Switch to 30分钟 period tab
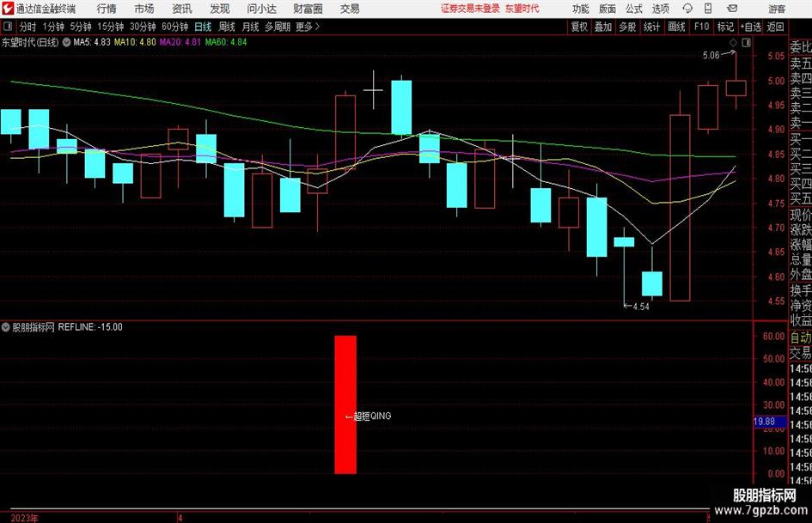Image resolution: width=812 pixels, height=523 pixels. click(143, 27)
